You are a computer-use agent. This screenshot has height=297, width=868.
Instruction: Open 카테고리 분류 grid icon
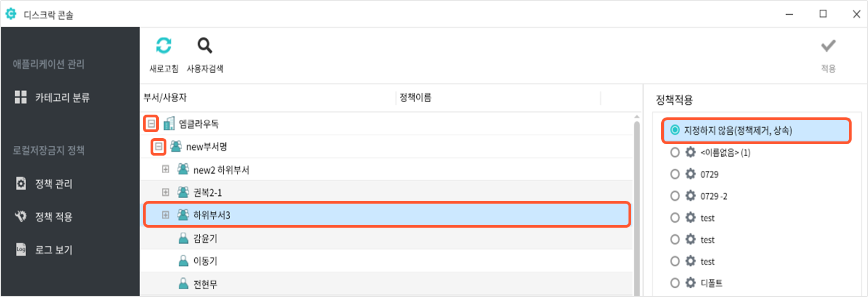(21, 98)
